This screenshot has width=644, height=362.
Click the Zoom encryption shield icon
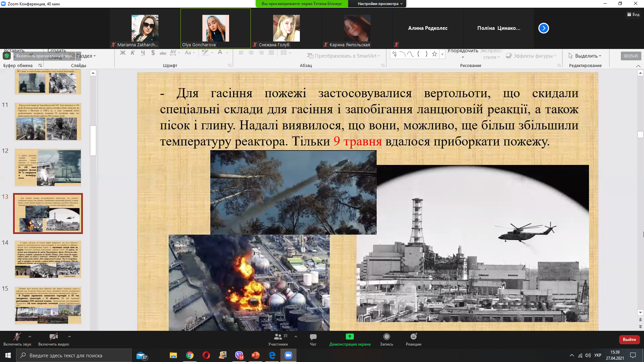(7, 56)
